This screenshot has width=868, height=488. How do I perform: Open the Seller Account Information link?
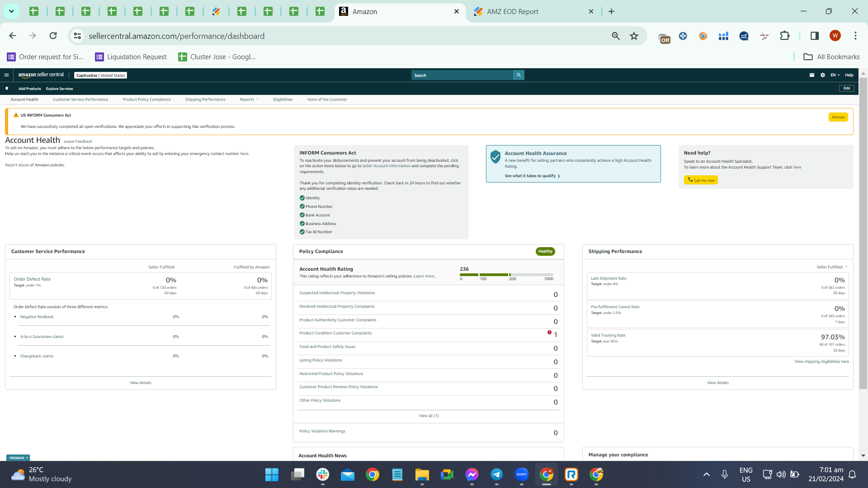tap(387, 166)
